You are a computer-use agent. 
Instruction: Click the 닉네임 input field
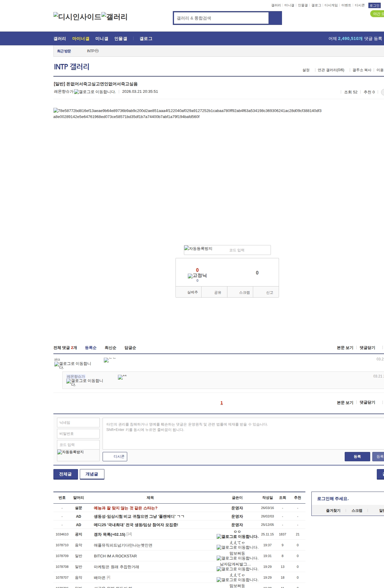78,423
